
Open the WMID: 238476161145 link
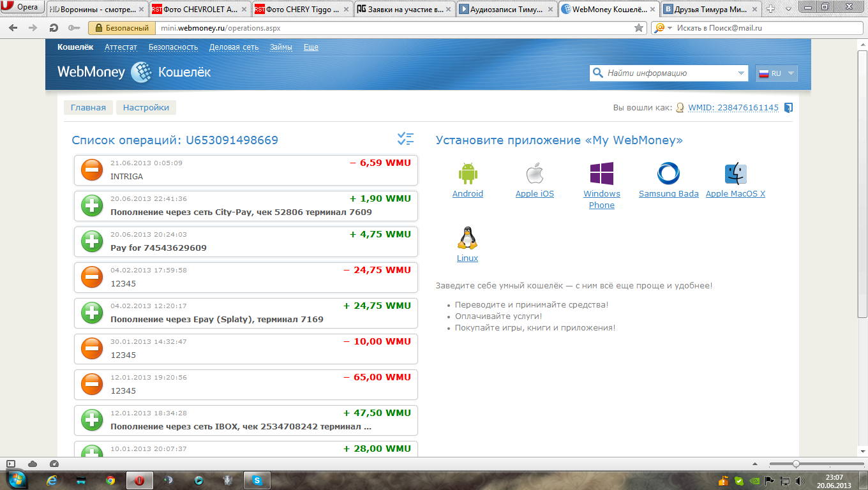[733, 108]
